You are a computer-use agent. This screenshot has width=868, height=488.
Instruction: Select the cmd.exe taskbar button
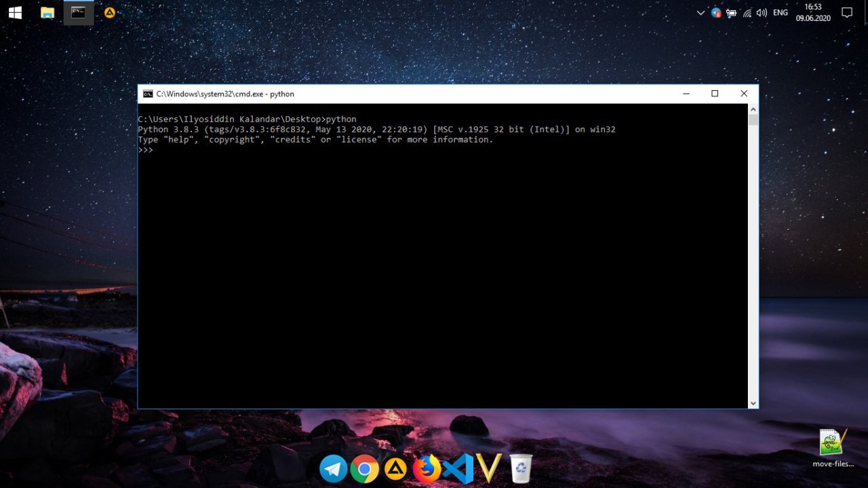(79, 12)
